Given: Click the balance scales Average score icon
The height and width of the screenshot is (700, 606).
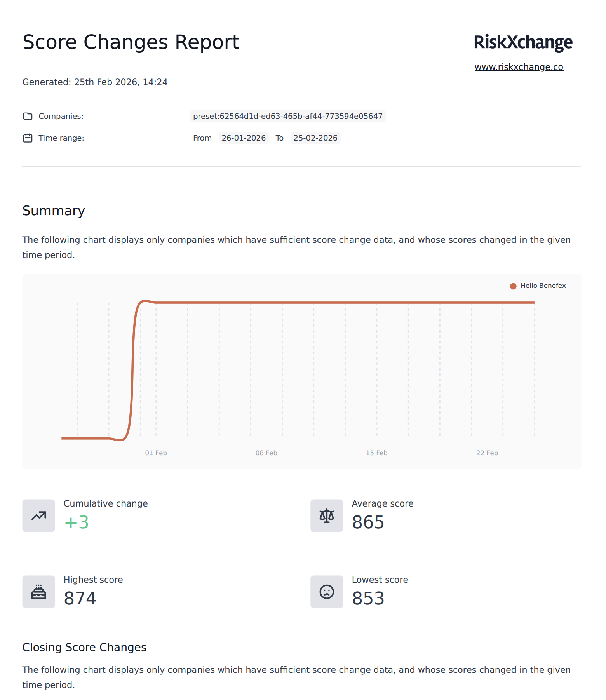Looking at the screenshot, I should 327,515.
